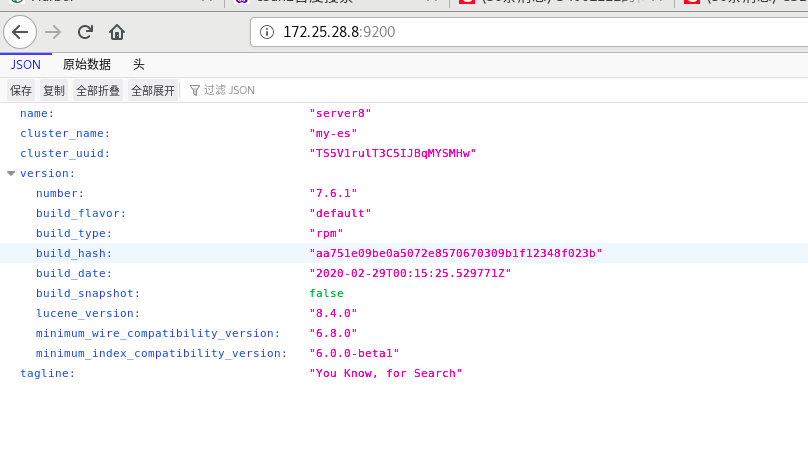Viewport: 808px width, 474px height.
Task: Open the home page via house icon
Action: coord(117,32)
